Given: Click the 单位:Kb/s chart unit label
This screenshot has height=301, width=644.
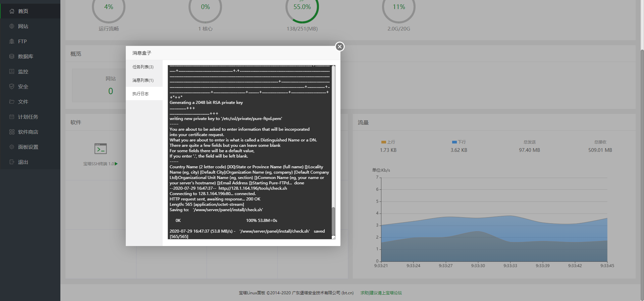Looking at the screenshot, I should coord(381,170).
